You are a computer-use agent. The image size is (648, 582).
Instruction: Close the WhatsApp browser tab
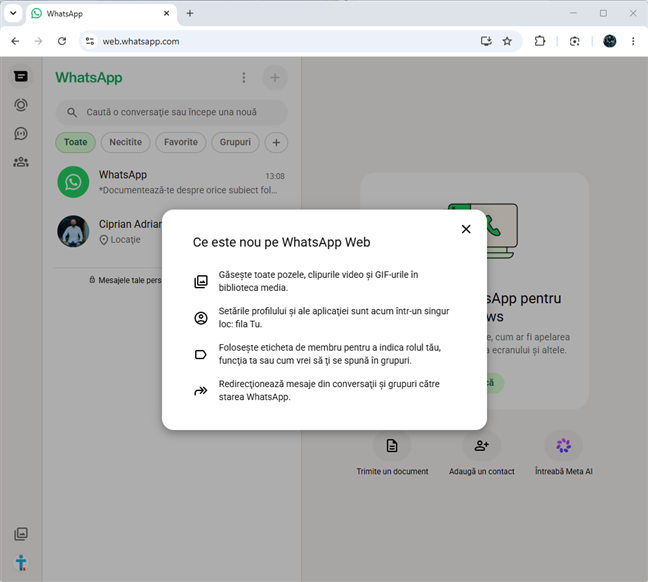coord(167,13)
